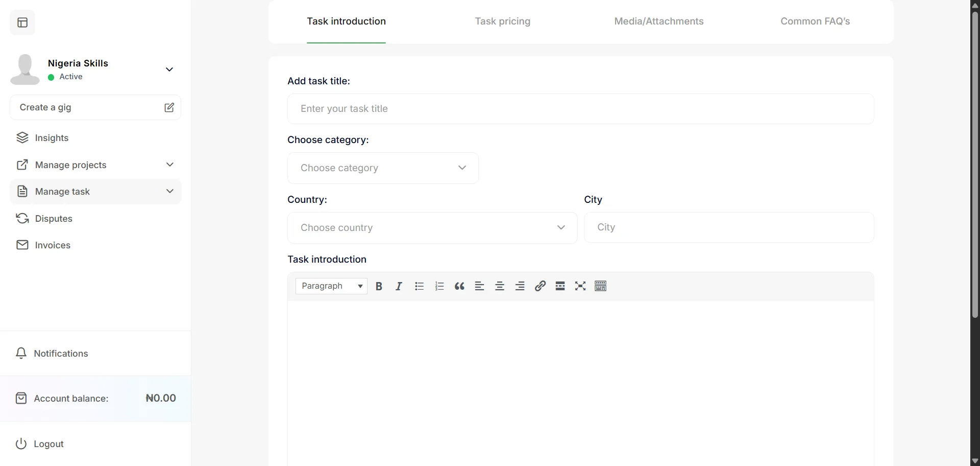The width and height of the screenshot is (980, 466).
Task: Switch to the Media/Attachments tab
Action: click(x=658, y=21)
